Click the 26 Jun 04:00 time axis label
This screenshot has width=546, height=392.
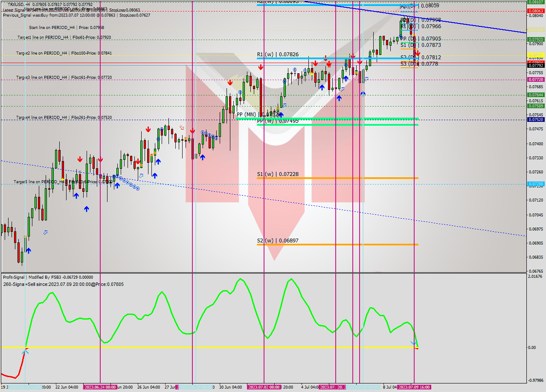click(x=148, y=387)
